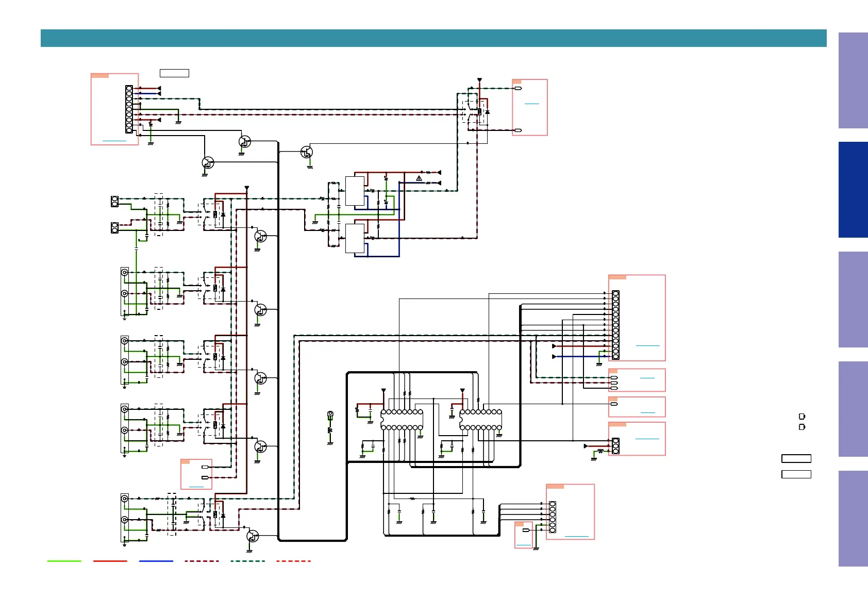Click the solid blue legend line
868x614 pixels.
pyautogui.click(x=156, y=561)
